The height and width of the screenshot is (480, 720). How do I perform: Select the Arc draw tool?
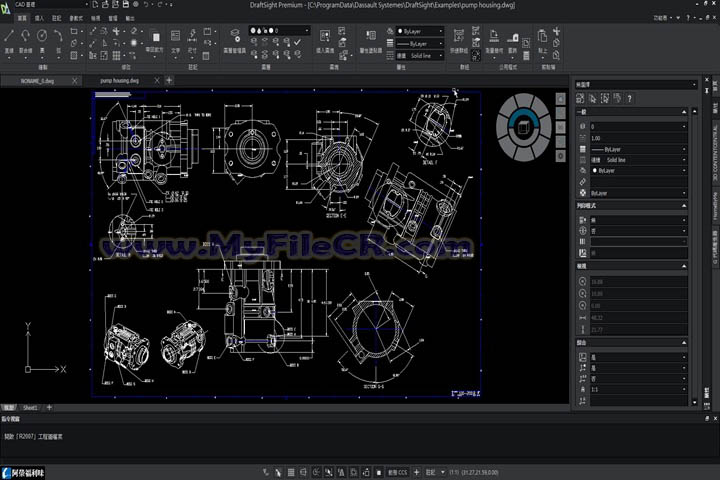(x=58, y=36)
